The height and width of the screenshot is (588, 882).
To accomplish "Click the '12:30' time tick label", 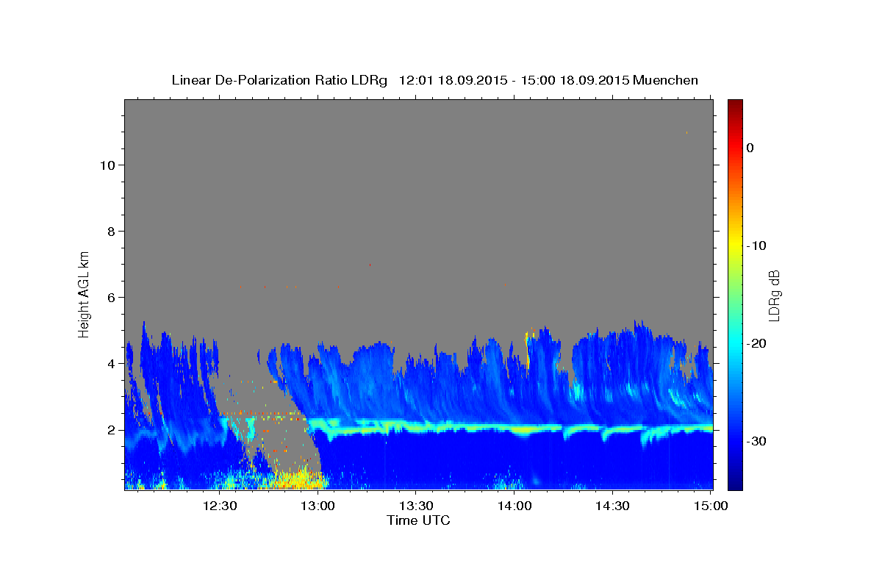I will click(219, 506).
